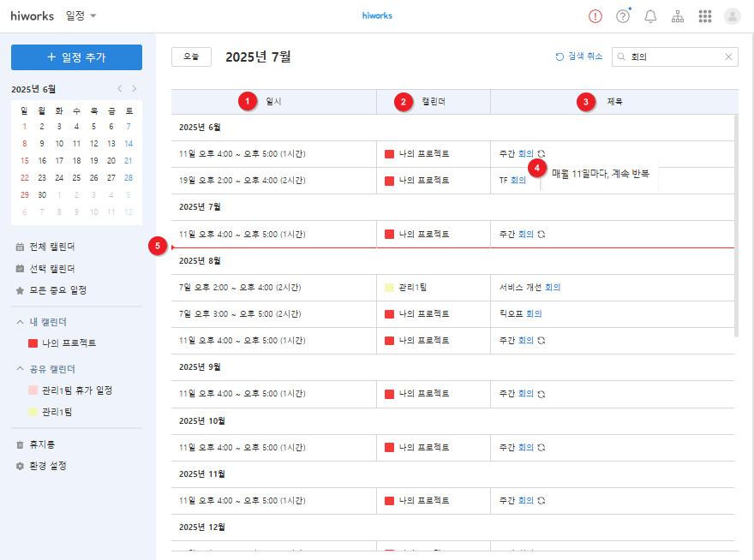The image size is (754, 560).
Task: Click the 2025년 9월 group header row
Action: point(452,367)
